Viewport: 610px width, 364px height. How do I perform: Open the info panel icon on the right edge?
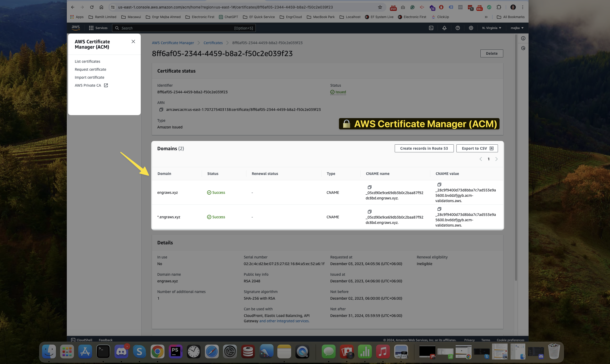tap(523, 38)
